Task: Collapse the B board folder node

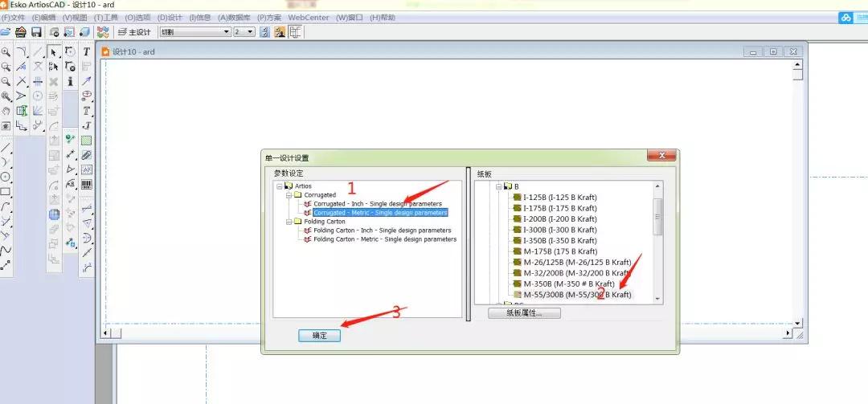Action: click(x=498, y=187)
